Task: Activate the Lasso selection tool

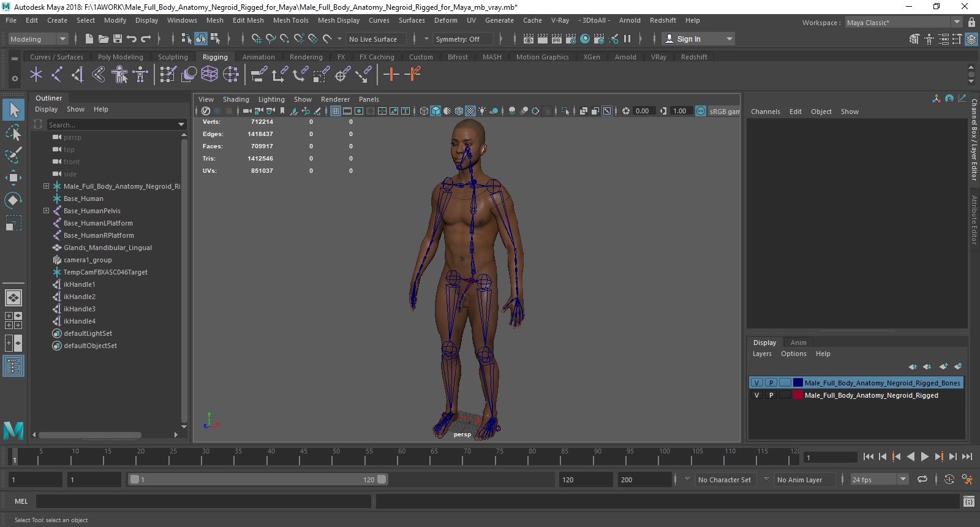Action: 13,132
